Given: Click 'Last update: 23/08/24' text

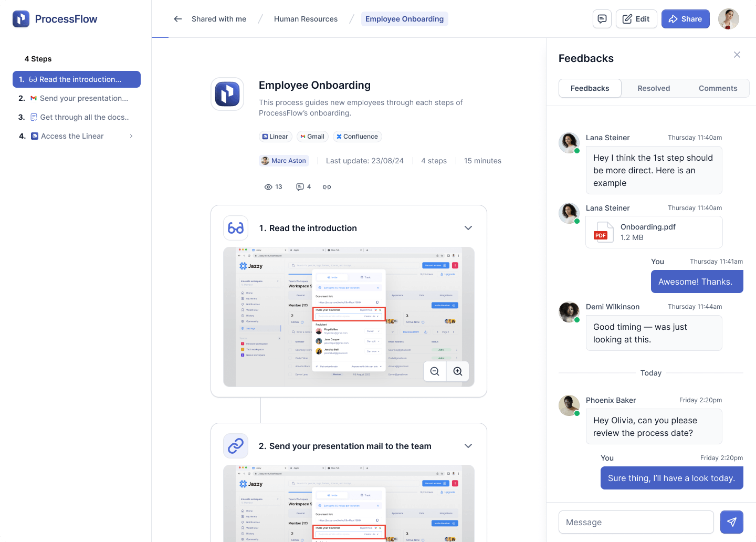Looking at the screenshot, I should (x=365, y=161).
